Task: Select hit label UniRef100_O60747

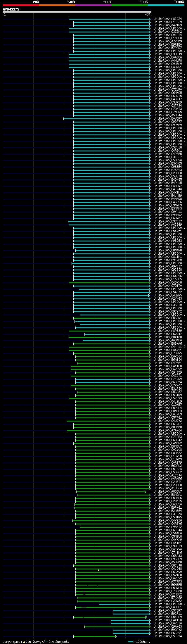Action: coord(168,334)
